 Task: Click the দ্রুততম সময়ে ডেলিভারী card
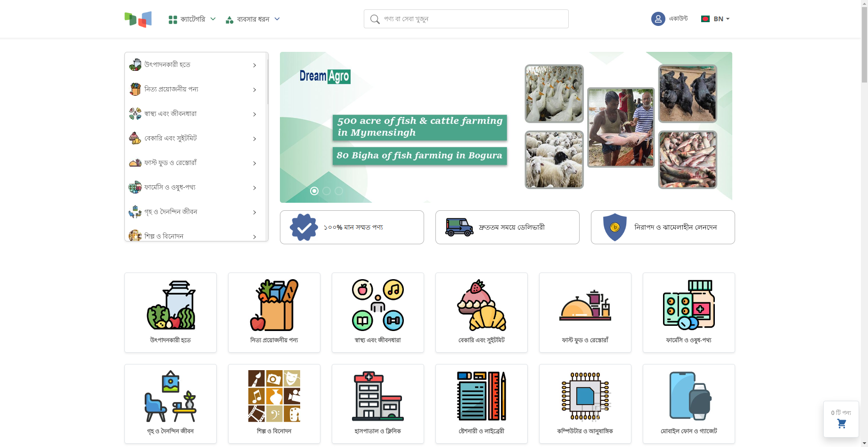pos(507,227)
